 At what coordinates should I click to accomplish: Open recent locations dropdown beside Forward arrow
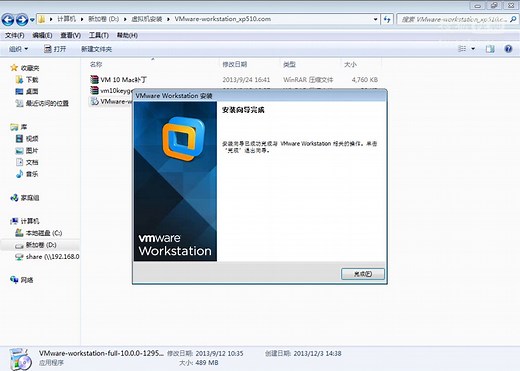tap(32, 20)
